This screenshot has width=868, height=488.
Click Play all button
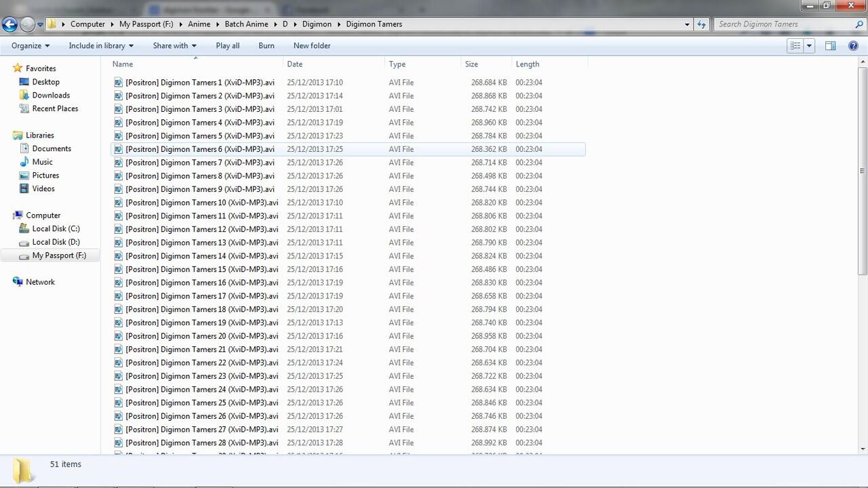coord(227,45)
